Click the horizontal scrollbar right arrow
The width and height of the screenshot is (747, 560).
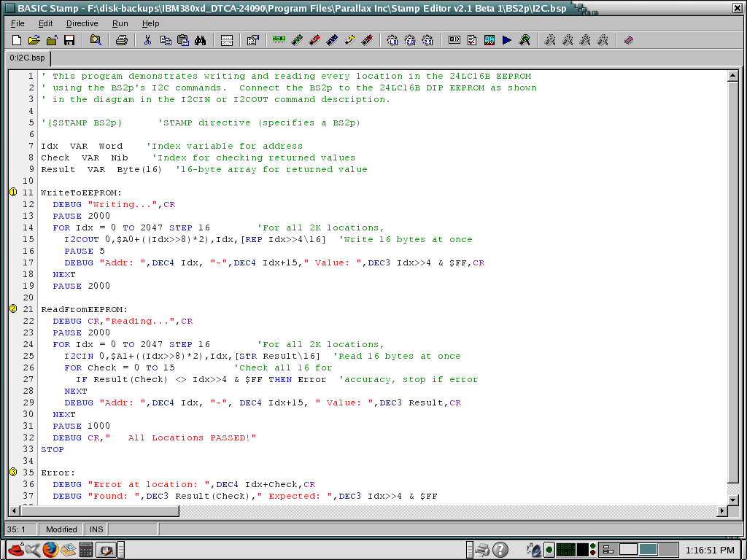pyautogui.click(x=722, y=512)
